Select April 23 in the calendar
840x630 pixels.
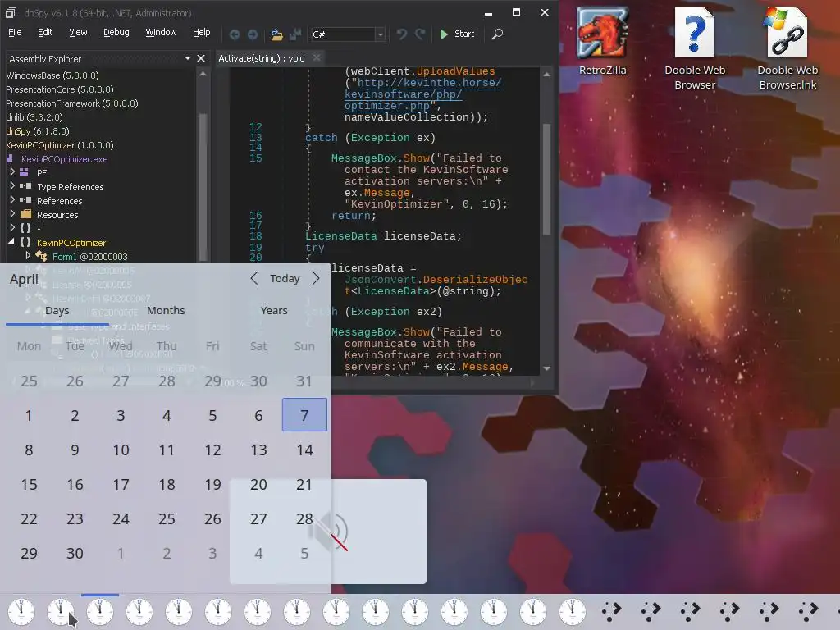pyautogui.click(x=75, y=518)
